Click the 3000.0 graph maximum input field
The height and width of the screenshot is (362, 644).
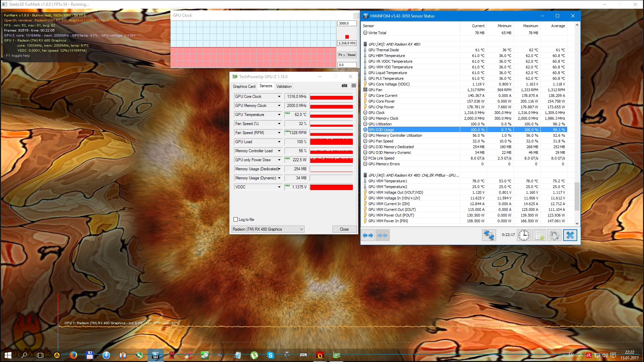(346, 23)
